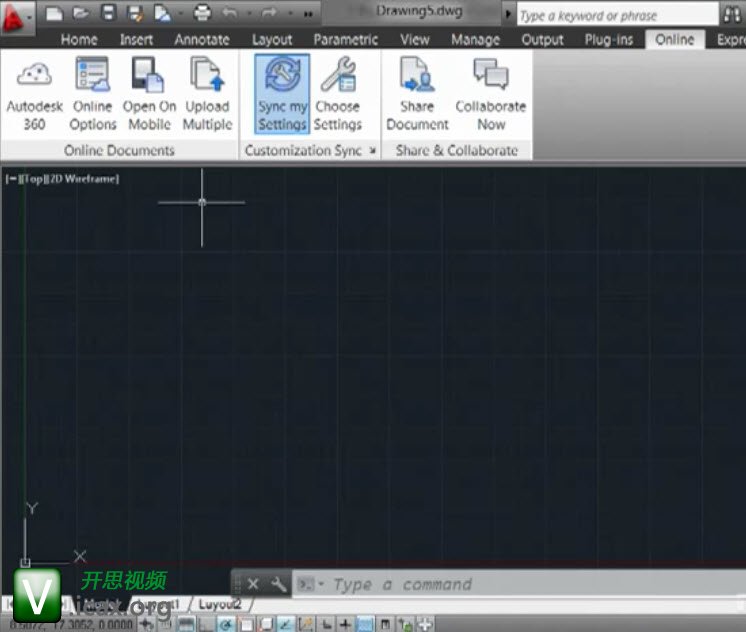
Task: Select the View ribbon tab
Action: (x=414, y=39)
